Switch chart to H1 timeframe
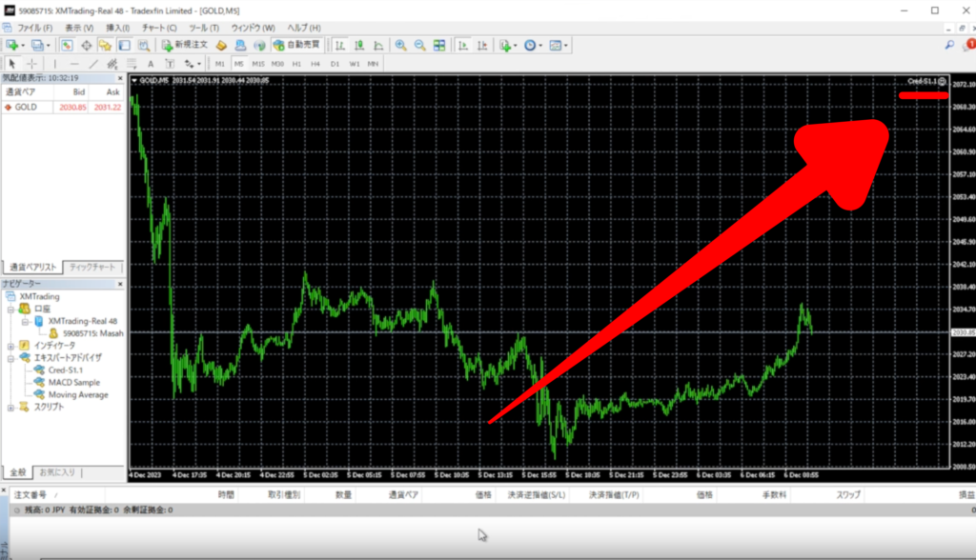Image resolution: width=976 pixels, height=560 pixels. (296, 64)
